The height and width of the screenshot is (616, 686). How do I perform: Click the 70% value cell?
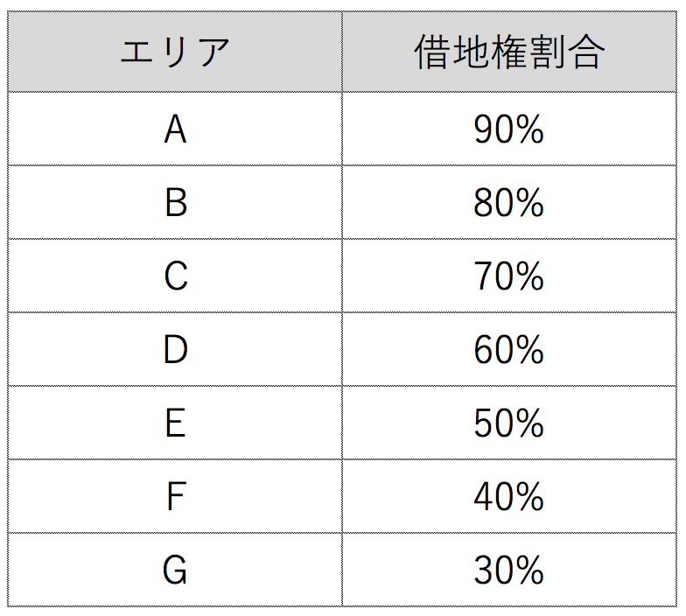click(509, 276)
